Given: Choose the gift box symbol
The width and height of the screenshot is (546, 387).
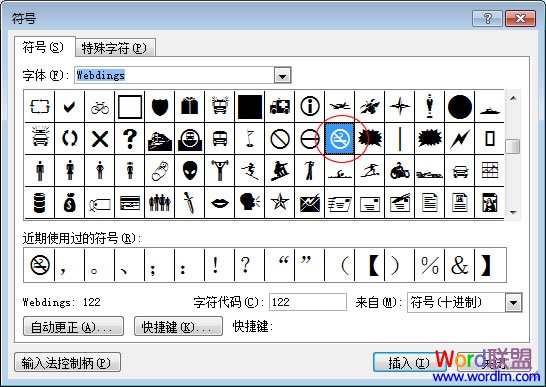Looking at the screenshot, I should coord(189,107).
